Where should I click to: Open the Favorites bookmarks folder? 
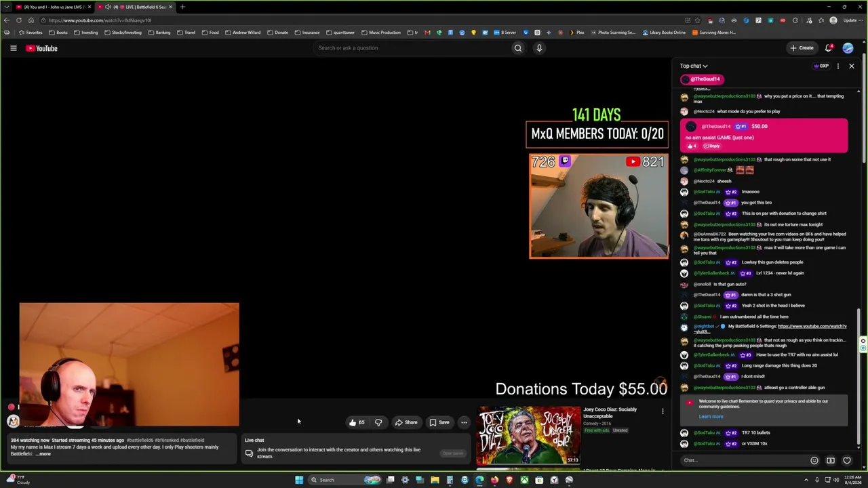[31, 33]
